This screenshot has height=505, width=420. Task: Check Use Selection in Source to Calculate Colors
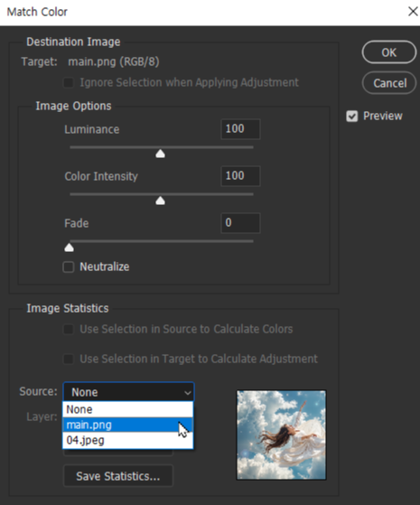click(x=69, y=329)
